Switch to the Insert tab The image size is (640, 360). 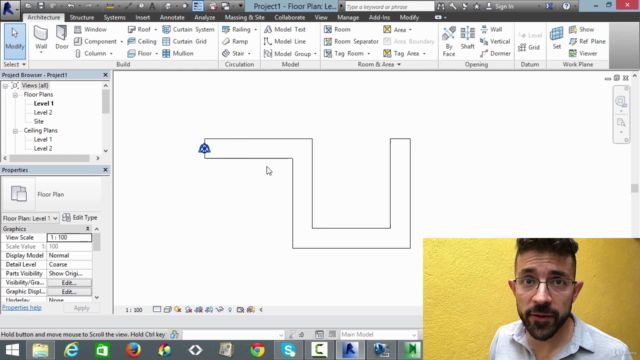pos(142,18)
